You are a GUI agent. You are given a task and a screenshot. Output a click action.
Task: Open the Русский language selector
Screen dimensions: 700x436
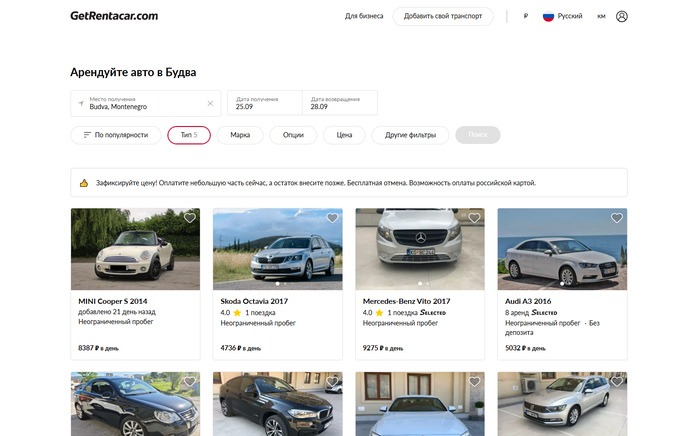[562, 16]
